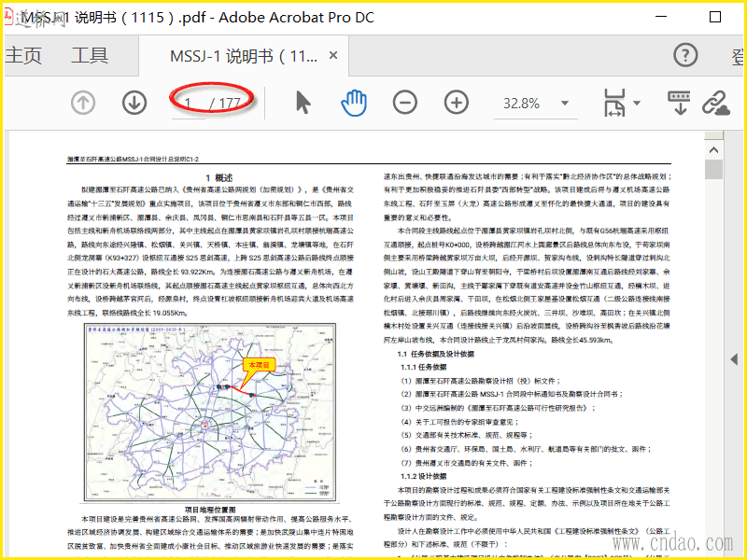Image resolution: width=747 pixels, height=560 pixels.
Task: Click the heading 1 概述
Action: pos(219,177)
